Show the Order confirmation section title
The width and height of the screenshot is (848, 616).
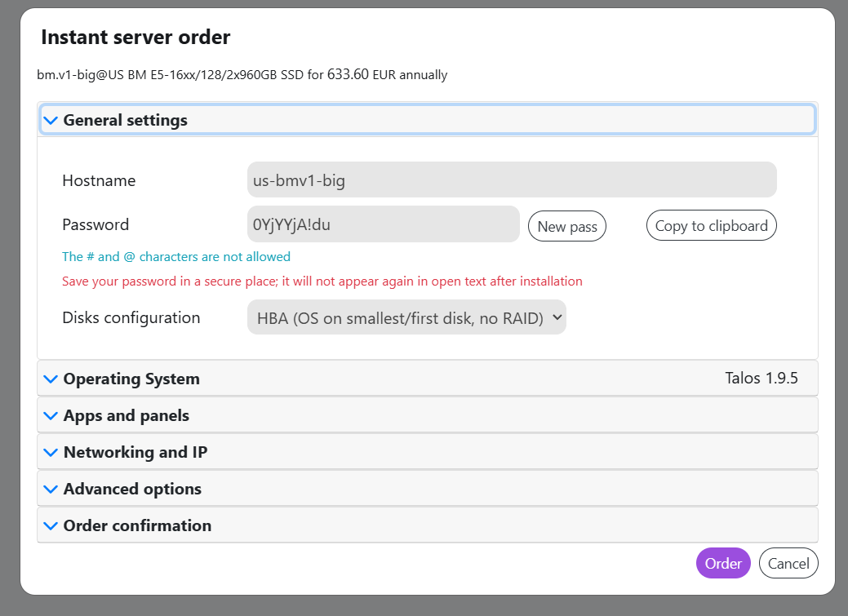pos(137,526)
